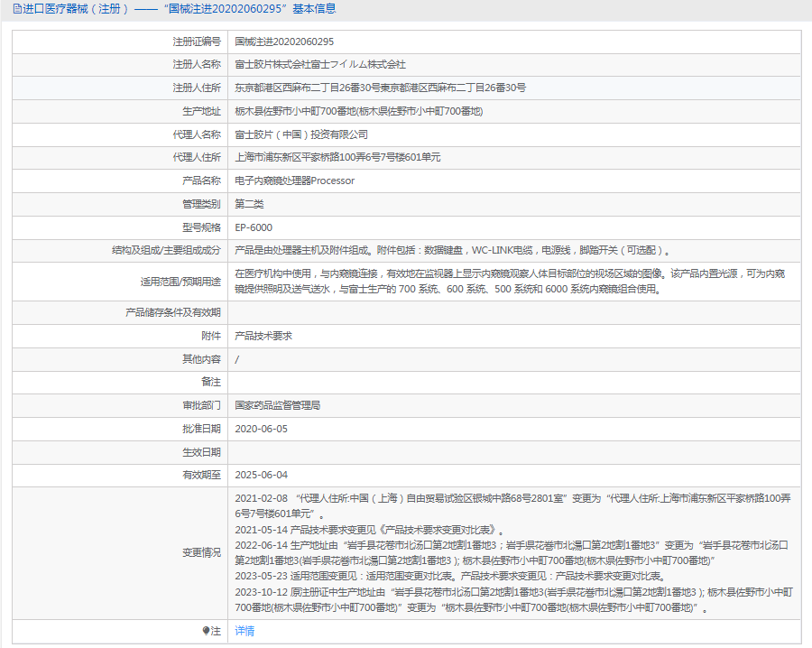Click the lightbulb icon beside 注 label

(x=206, y=630)
